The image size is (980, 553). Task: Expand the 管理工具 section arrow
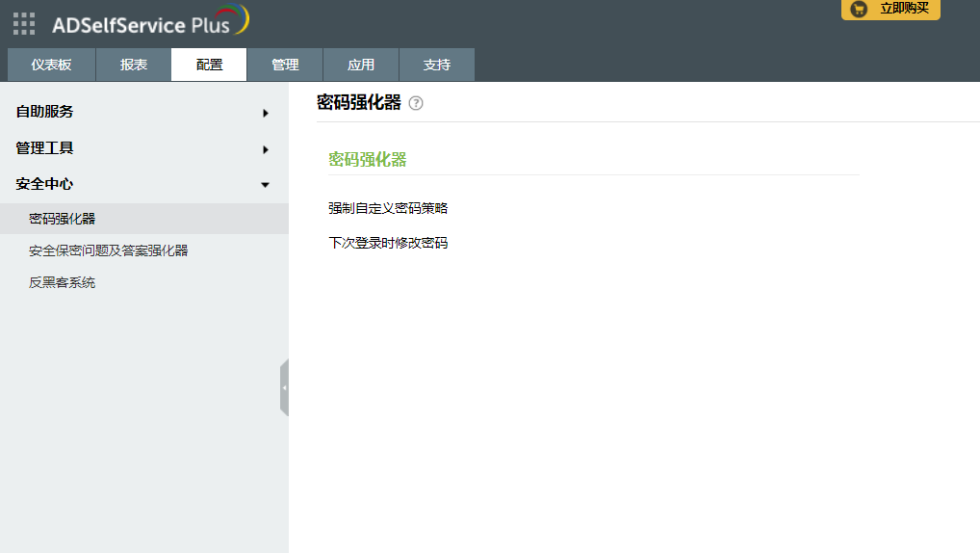point(265,149)
